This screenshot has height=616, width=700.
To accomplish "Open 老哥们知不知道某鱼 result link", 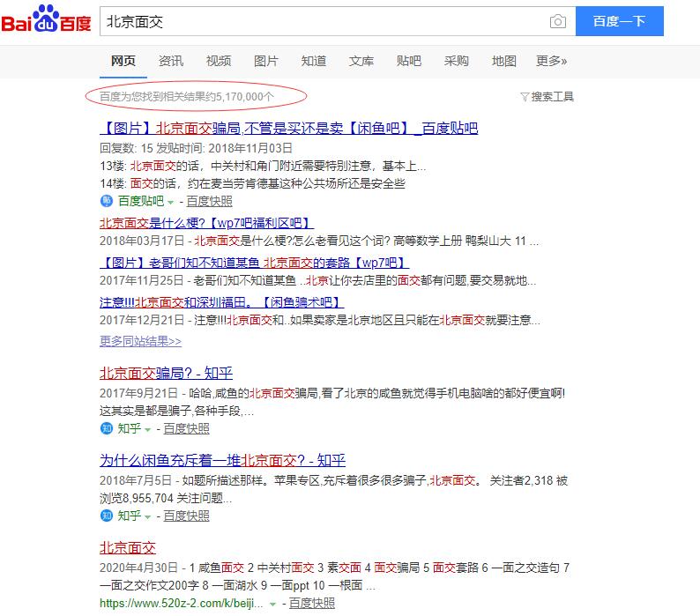I will (x=255, y=263).
